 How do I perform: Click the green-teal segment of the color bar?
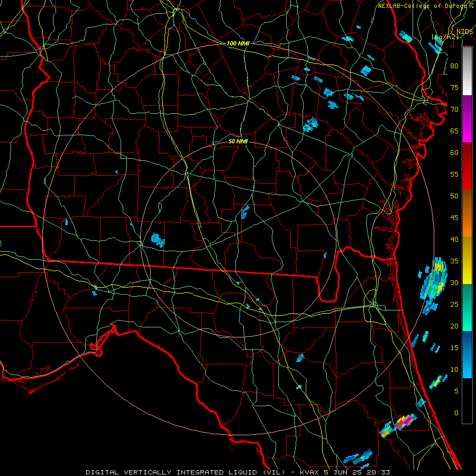[x=467, y=307]
